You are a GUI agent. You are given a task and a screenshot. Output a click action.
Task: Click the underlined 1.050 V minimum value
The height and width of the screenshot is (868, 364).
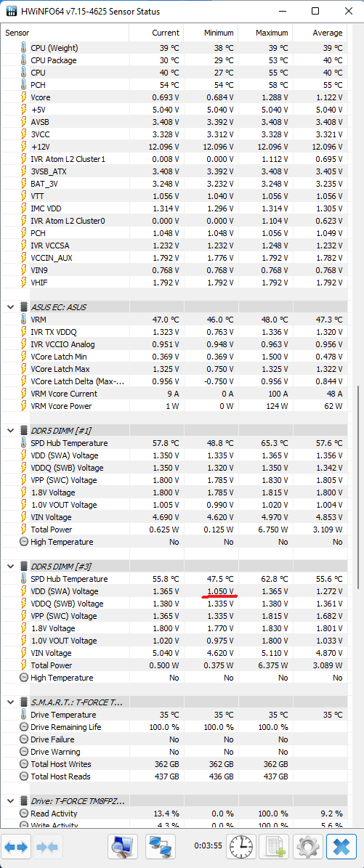[220, 591]
